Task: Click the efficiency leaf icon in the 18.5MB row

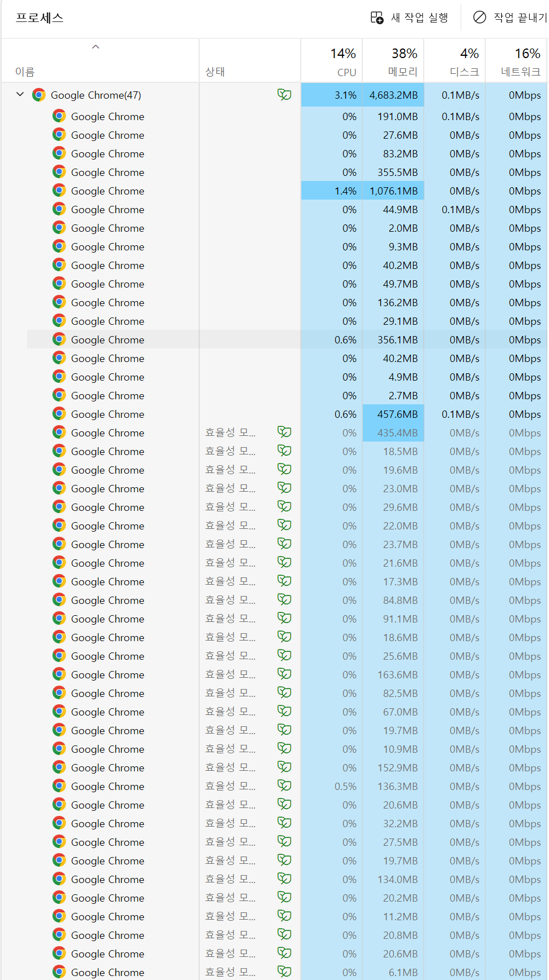Action: coord(284,451)
